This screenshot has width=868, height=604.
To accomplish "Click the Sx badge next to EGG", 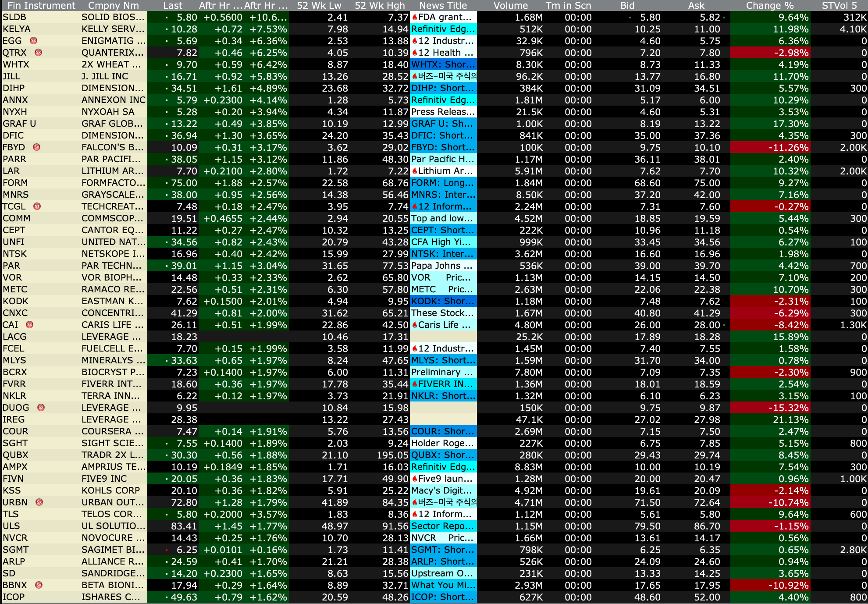I will [x=33, y=41].
